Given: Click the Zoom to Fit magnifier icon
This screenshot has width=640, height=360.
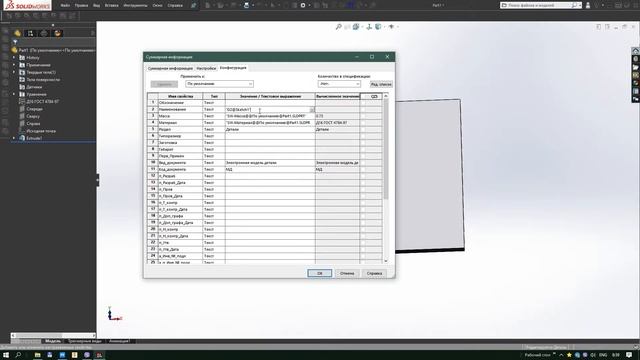Looking at the screenshot, I should point(338,27).
